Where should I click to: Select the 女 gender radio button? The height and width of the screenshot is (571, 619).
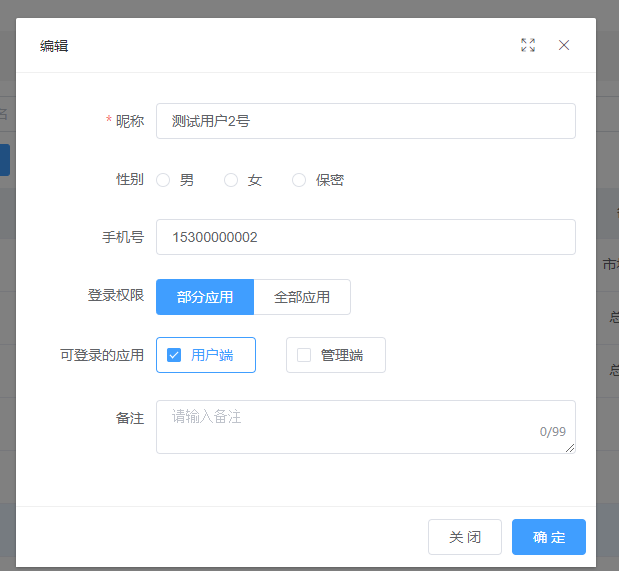click(x=231, y=180)
